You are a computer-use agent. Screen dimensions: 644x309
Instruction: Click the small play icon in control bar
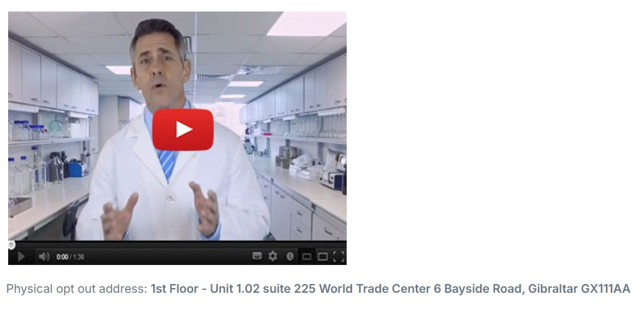click(x=21, y=257)
